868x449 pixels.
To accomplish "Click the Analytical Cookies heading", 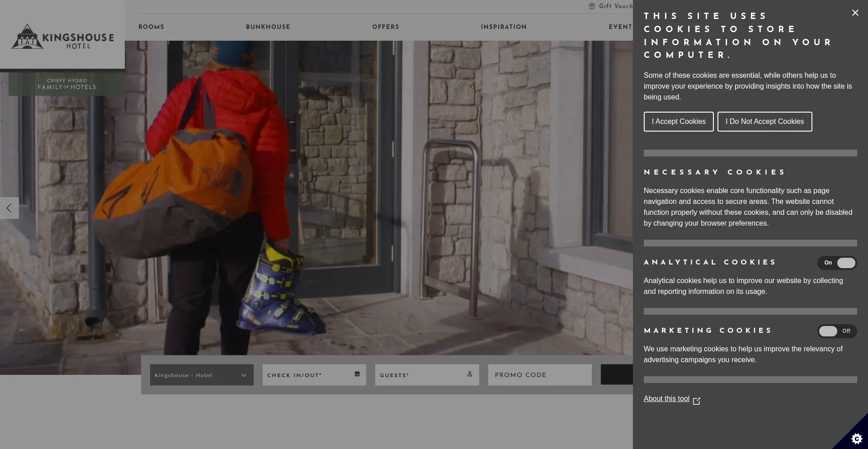I will [710, 262].
